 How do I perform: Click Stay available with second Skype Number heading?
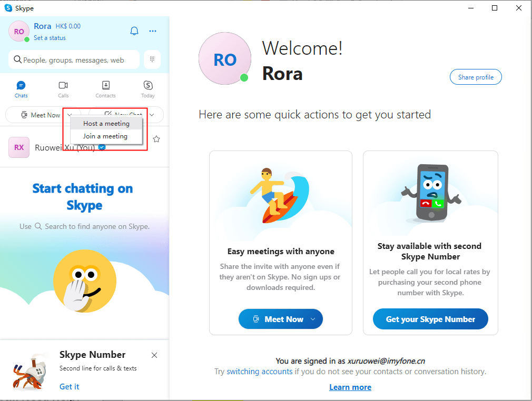point(429,251)
